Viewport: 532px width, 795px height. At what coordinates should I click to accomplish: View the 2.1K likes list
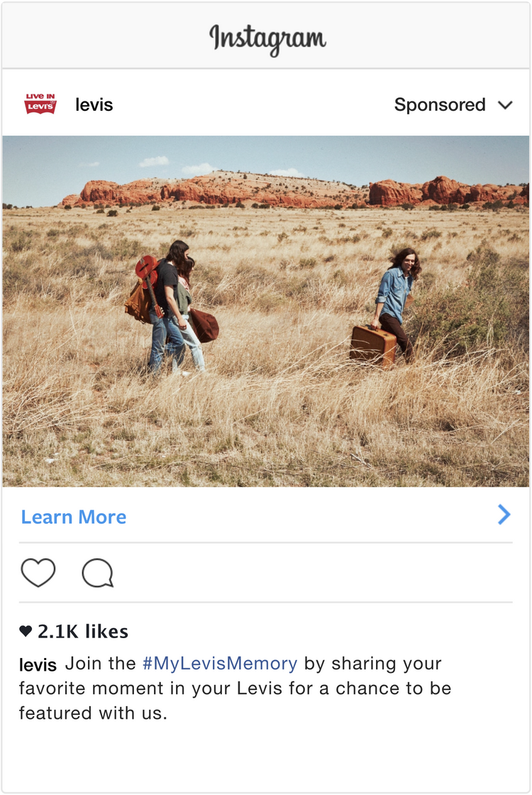coord(83,631)
